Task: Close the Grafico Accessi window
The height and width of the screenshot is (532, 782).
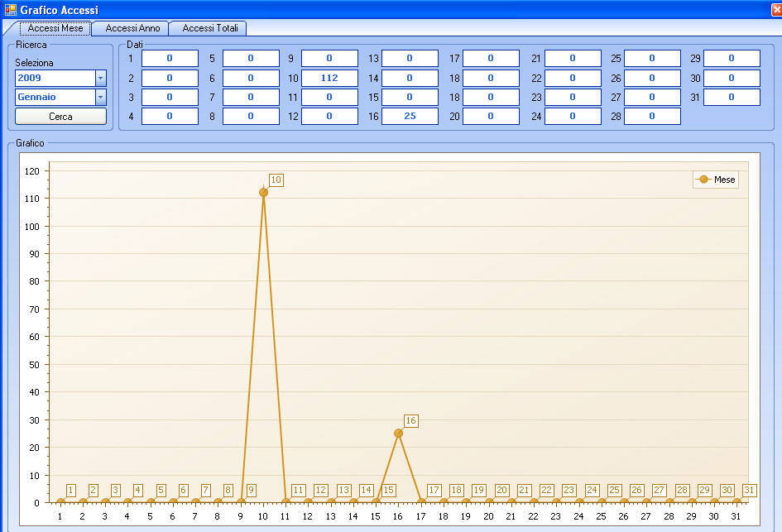Action: [776, 9]
